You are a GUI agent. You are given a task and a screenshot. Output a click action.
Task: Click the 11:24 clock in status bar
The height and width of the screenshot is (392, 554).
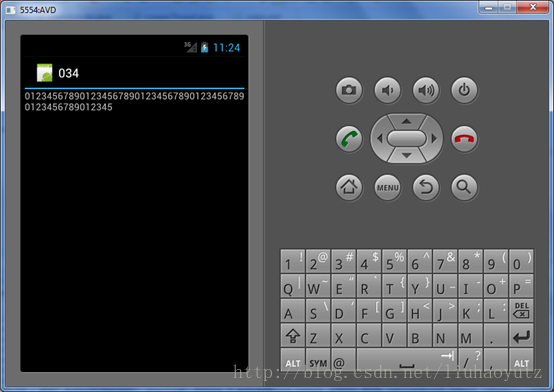226,47
